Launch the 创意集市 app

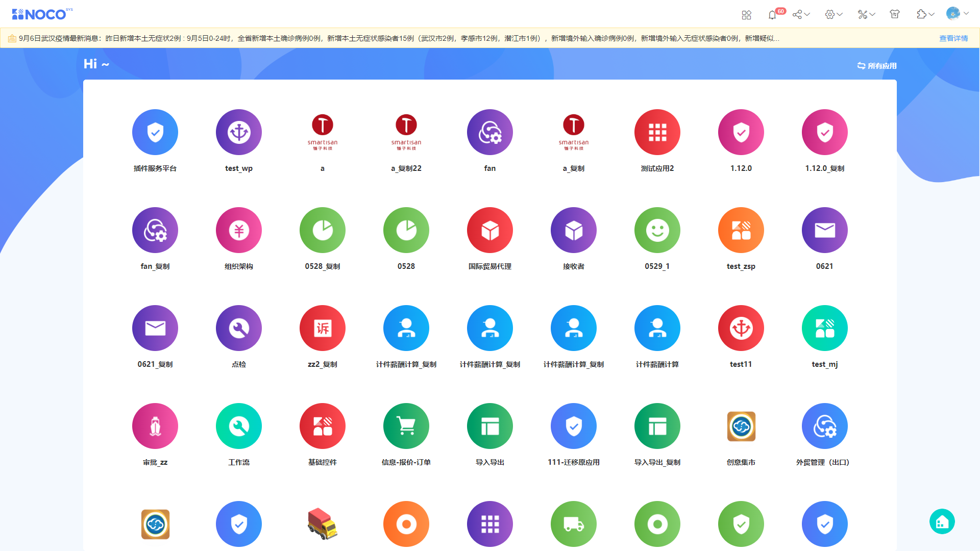(741, 426)
